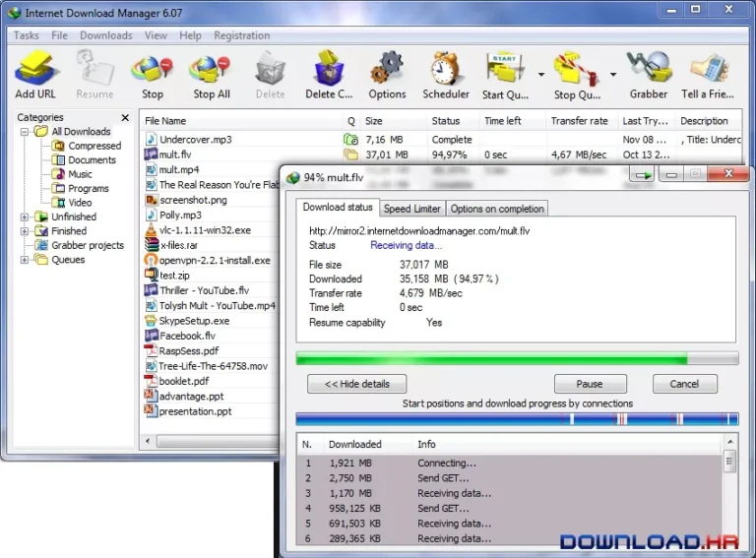Image resolution: width=756 pixels, height=558 pixels.
Task: Click the Delete Completed toolbar icon
Action: 329,69
